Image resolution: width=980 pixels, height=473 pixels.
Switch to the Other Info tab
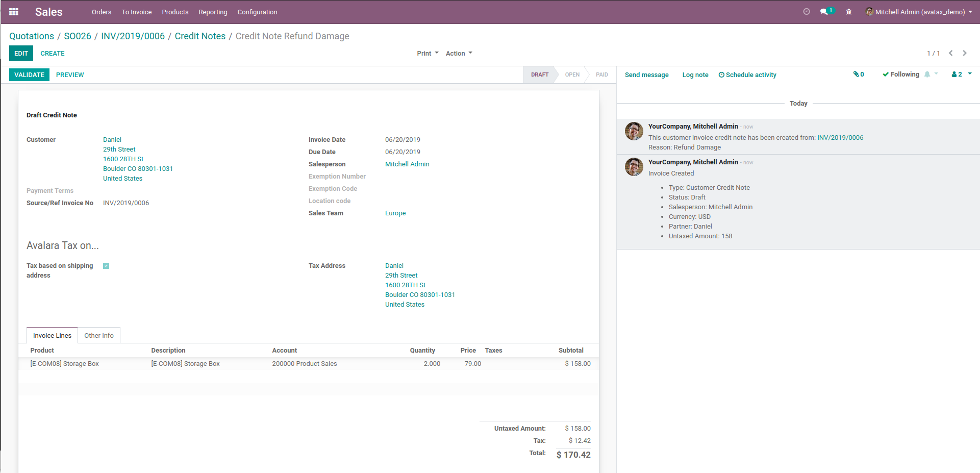point(99,336)
